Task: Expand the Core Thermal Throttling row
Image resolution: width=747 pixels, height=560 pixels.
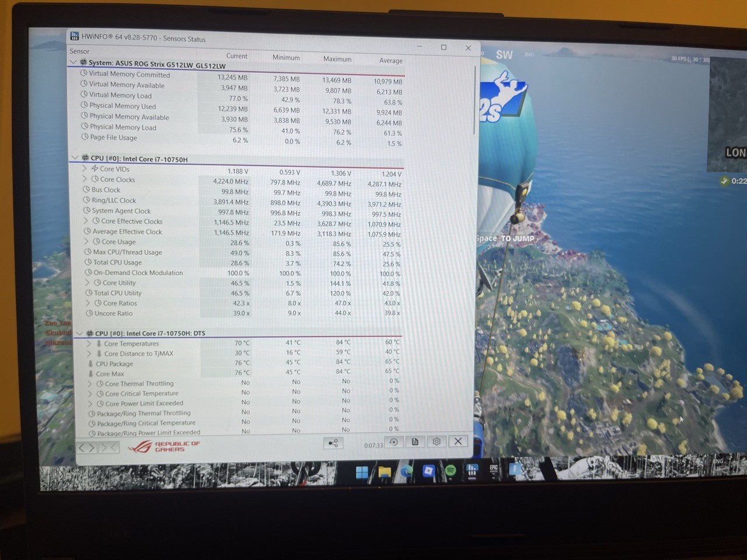Action: pos(90,383)
